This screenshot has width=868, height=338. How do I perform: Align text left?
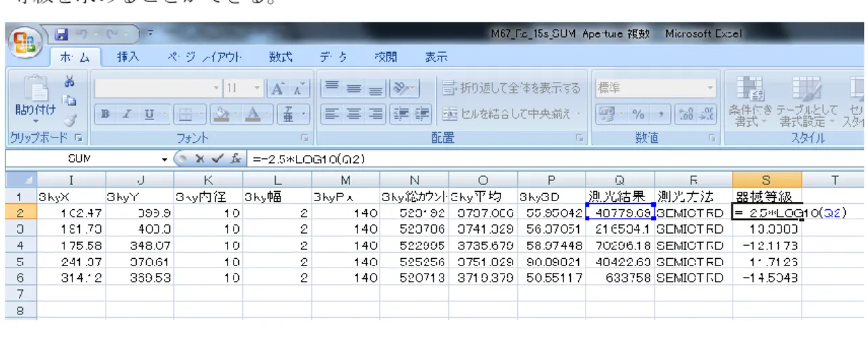point(331,114)
